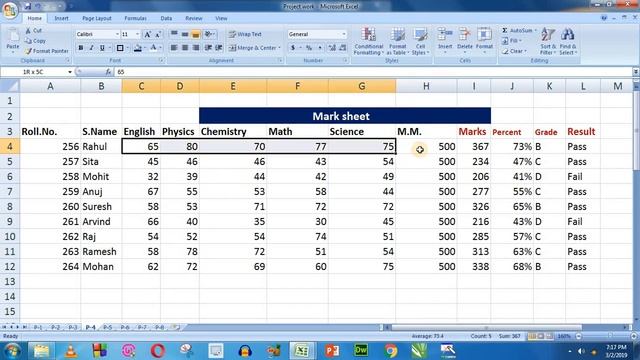The height and width of the screenshot is (360, 640).
Task: Open Find & Select menu
Action: tap(568, 41)
